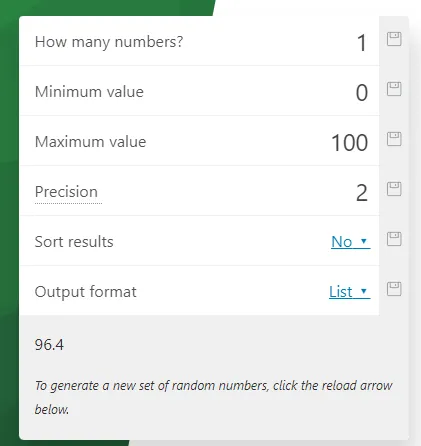Click the Output format label text
421x446 pixels.
pyautogui.click(x=85, y=292)
